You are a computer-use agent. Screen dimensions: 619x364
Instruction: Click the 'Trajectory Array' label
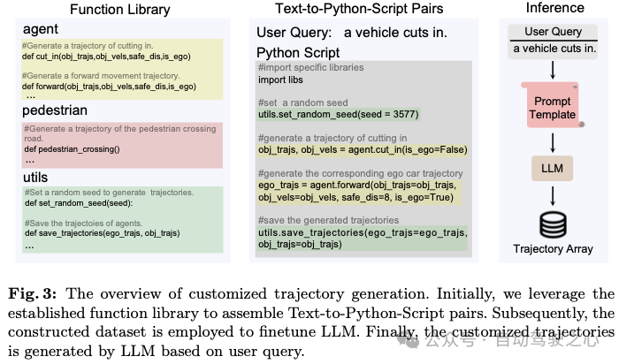[553, 249]
